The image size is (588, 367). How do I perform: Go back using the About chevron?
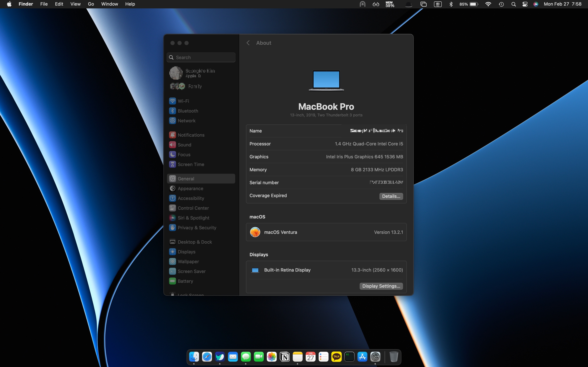[x=248, y=43]
